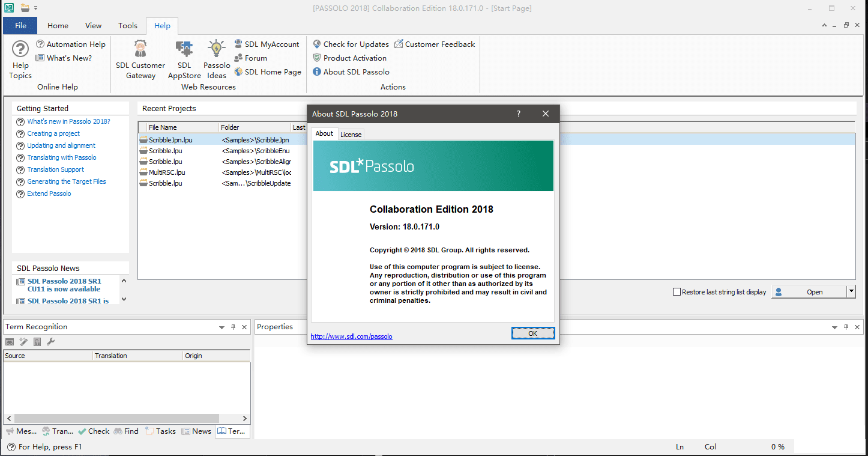Open Help Topics from the ribbon
Screen dimensions: 868x456
pyautogui.click(x=20, y=59)
